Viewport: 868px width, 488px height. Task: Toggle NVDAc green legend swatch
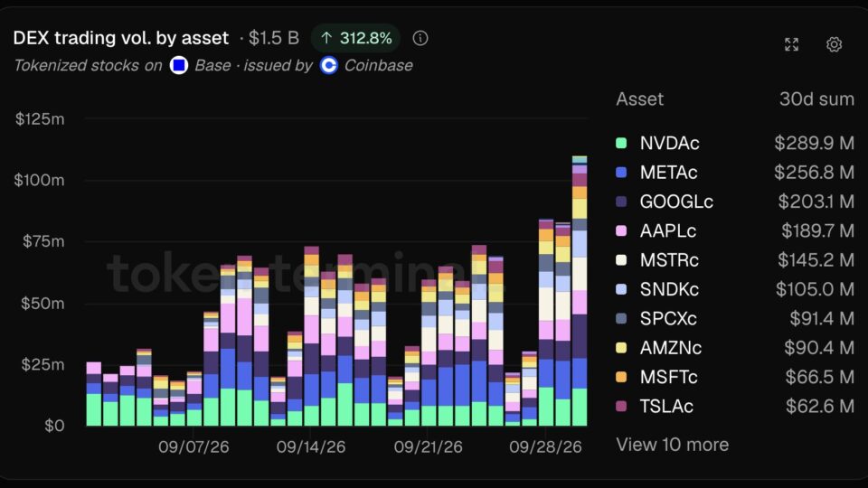[x=621, y=144]
